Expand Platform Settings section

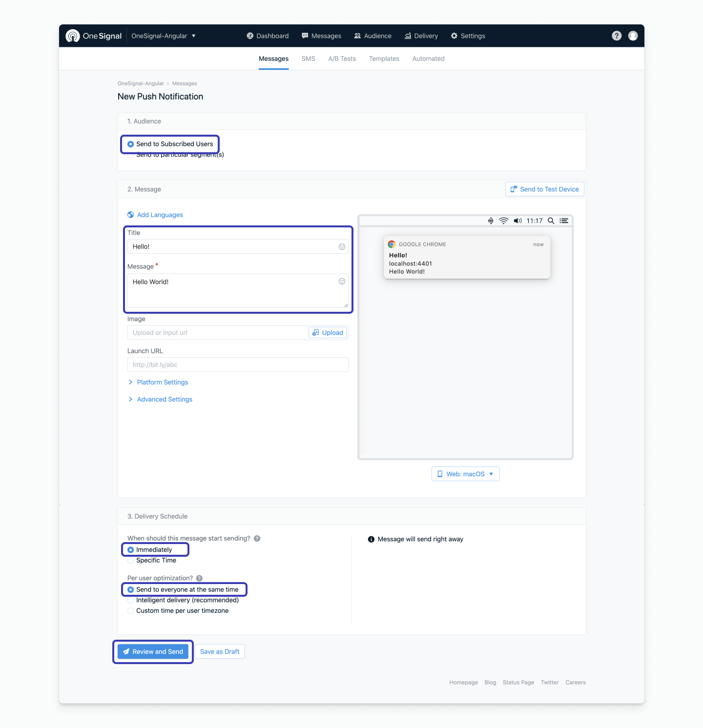pyautogui.click(x=158, y=382)
